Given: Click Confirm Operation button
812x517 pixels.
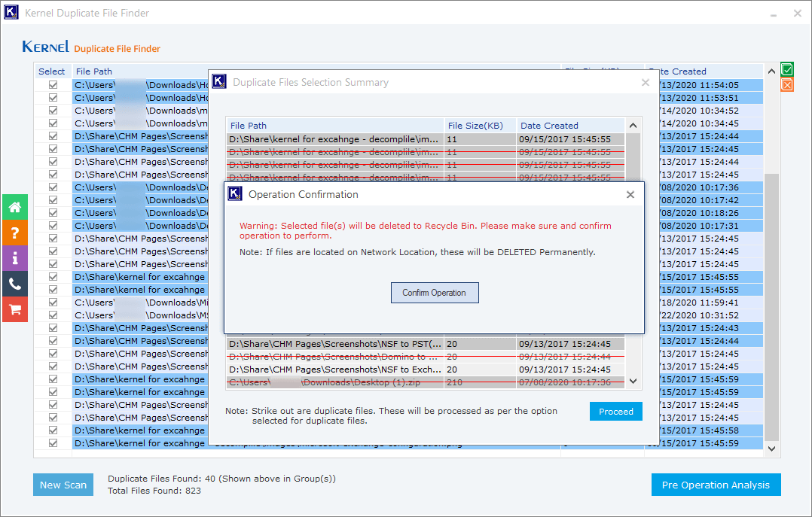Looking at the screenshot, I should (x=434, y=293).
